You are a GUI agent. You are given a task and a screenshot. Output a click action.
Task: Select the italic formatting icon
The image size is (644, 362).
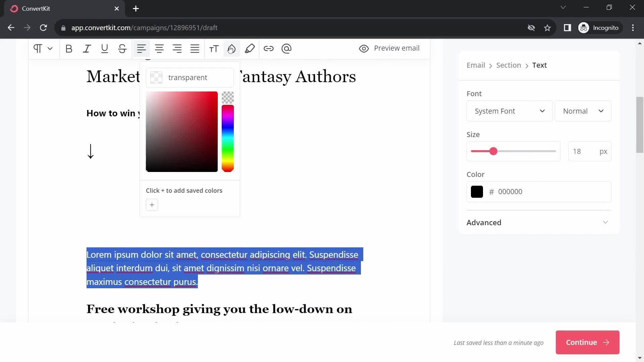pyautogui.click(x=87, y=49)
